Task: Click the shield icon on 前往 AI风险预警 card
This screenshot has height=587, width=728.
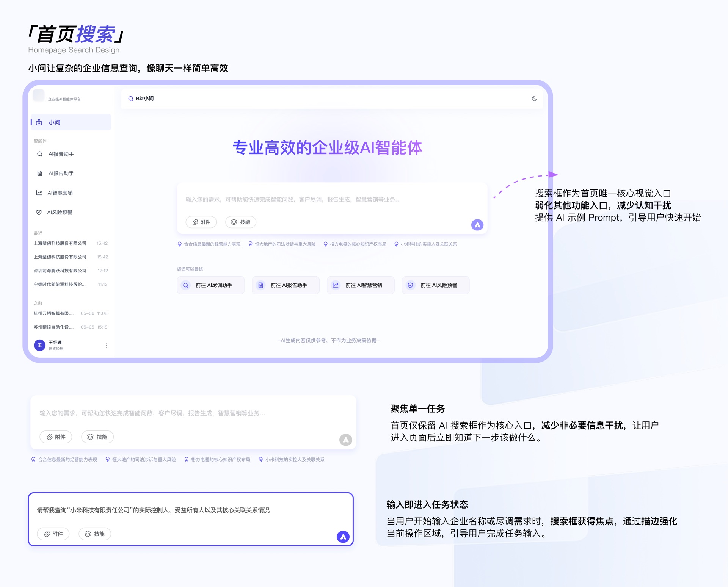Action: (411, 285)
